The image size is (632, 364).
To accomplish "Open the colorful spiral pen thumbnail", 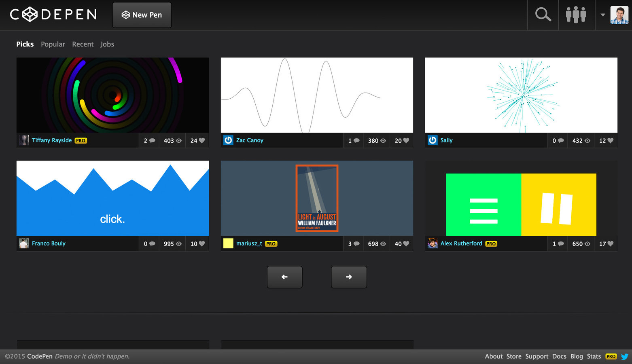I will coord(112,95).
